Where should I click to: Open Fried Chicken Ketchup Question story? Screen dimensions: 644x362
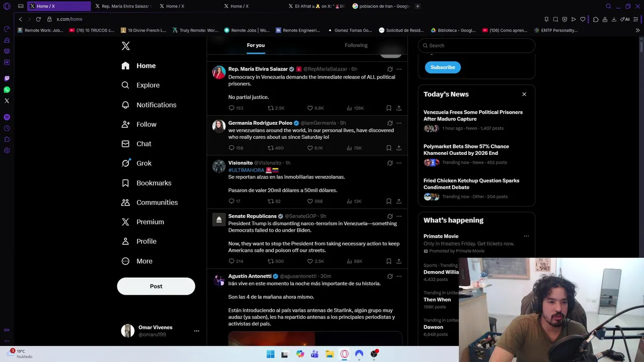[x=471, y=184]
